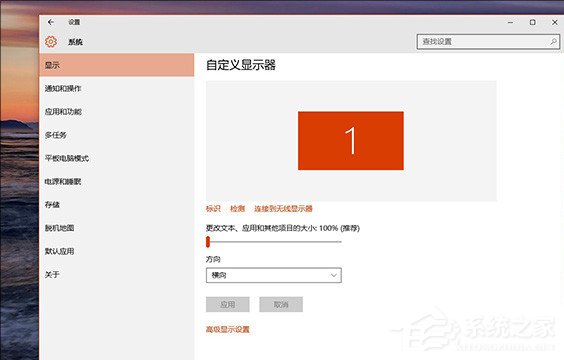The image size is (564, 360).
Task: Click the 标识 link
Action: coord(213,209)
